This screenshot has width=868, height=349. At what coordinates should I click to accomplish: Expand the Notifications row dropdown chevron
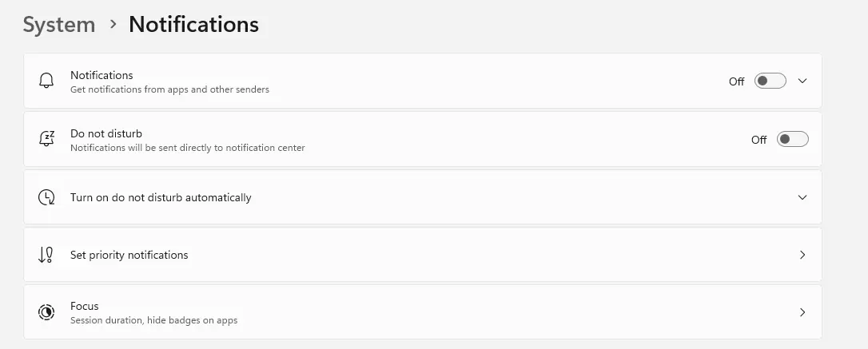[802, 81]
